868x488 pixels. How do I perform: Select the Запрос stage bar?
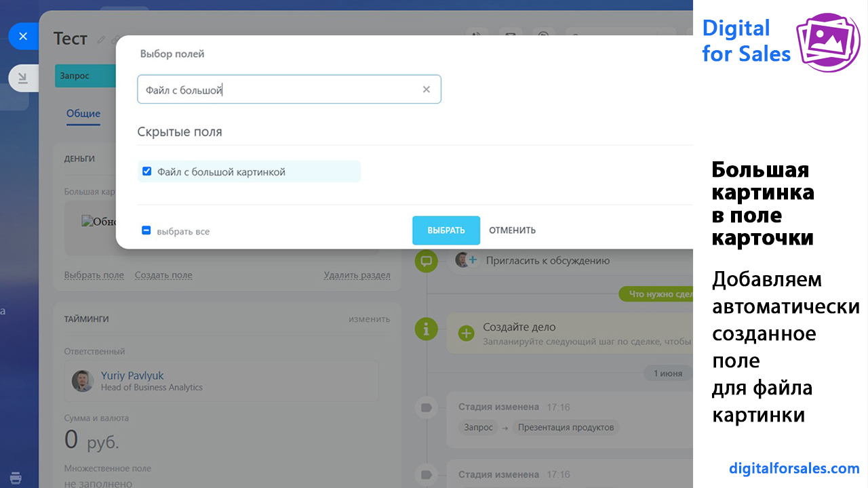point(85,76)
